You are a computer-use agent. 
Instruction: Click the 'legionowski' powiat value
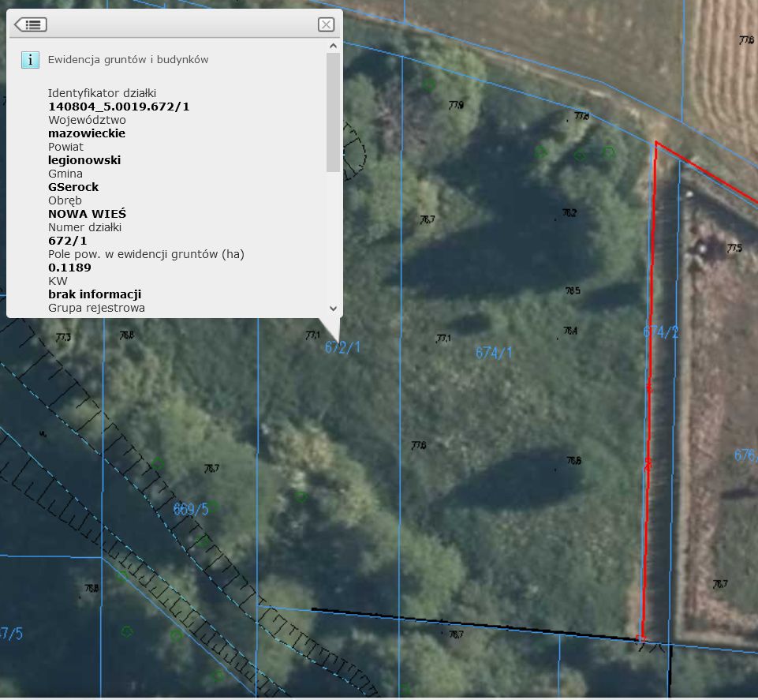[x=84, y=160]
